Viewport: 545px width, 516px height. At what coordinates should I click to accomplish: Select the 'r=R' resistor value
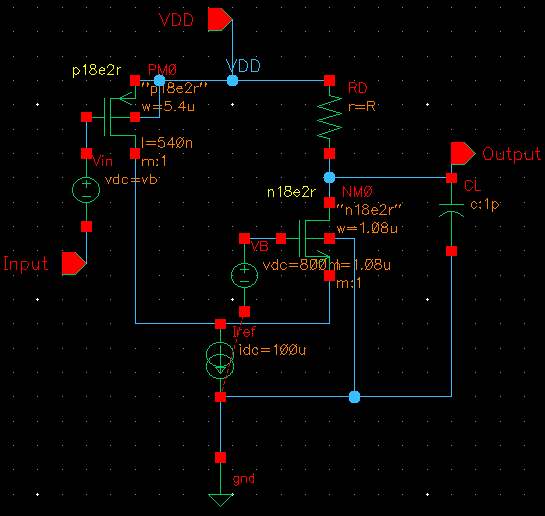coord(362,106)
